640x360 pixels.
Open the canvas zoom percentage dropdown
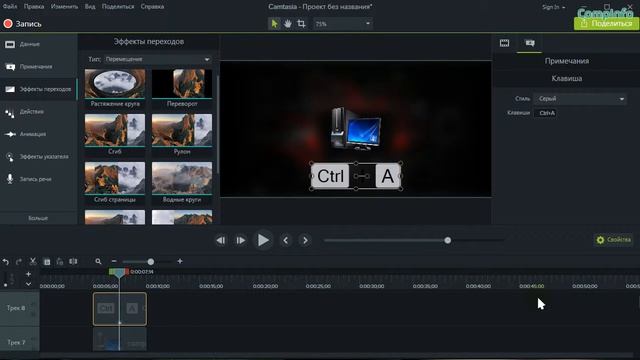click(342, 24)
